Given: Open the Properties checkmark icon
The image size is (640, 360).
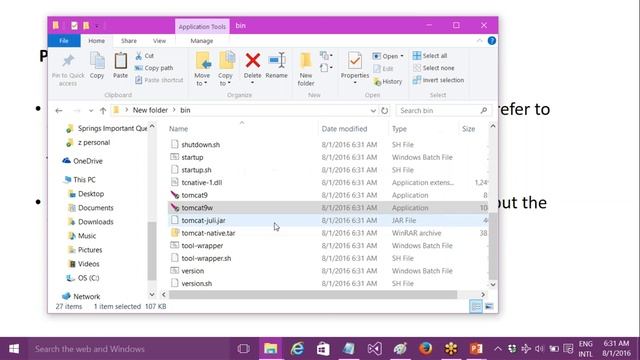Looking at the screenshot, I should [x=355, y=61].
